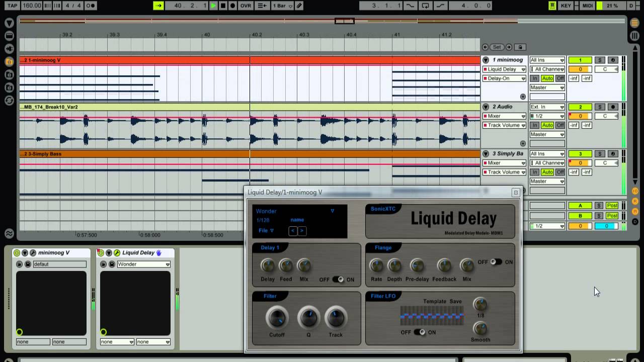Toggle the Loop switch
The image size is (644, 362).
tap(426, 6)
